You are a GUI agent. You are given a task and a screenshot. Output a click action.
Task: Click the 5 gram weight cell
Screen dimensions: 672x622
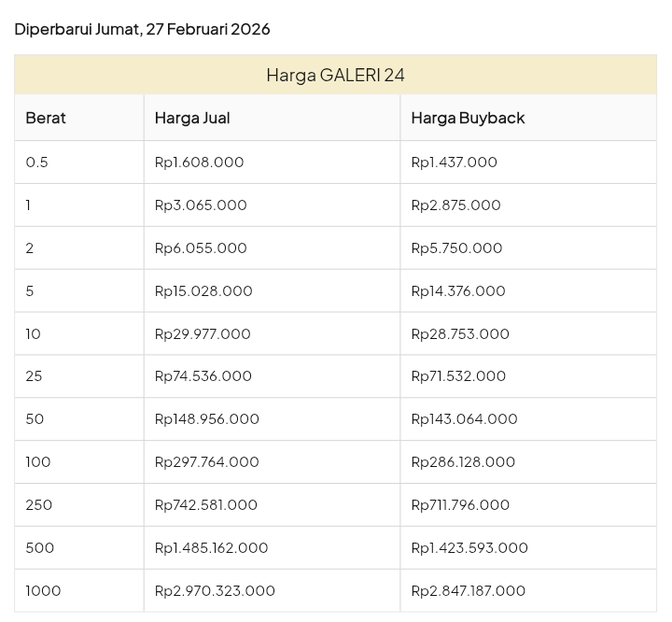(30, 291)
